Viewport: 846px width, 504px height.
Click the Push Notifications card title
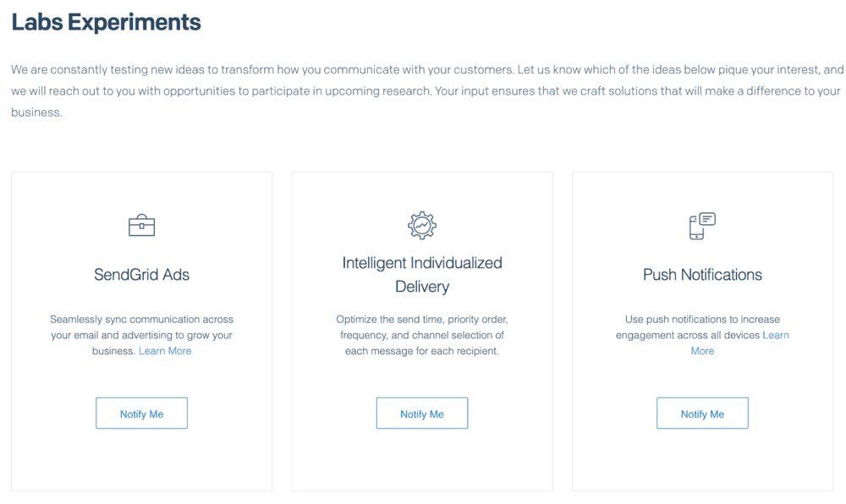[702, 275]
